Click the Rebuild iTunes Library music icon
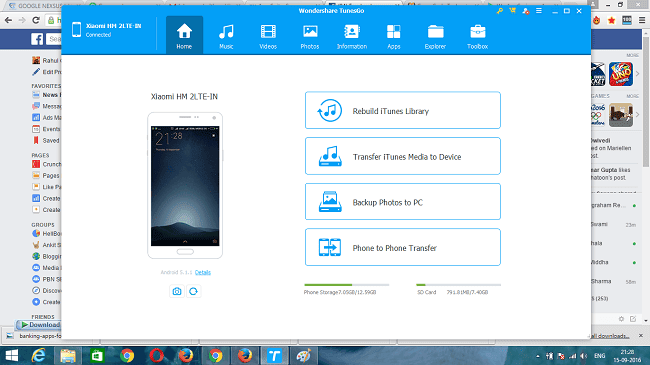 [x=330, y=111]
